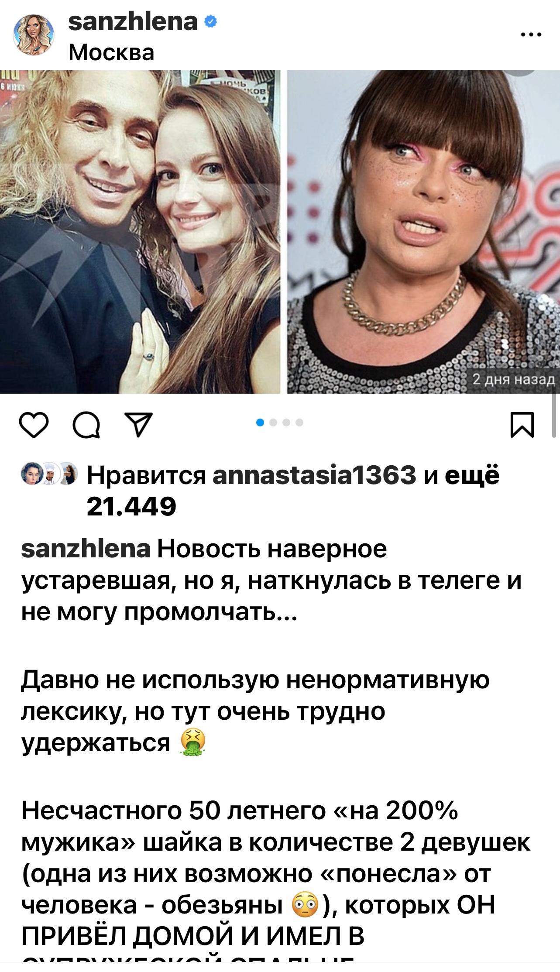
Task: Share the post with the paper plane icon
Action: coord(139,424)
